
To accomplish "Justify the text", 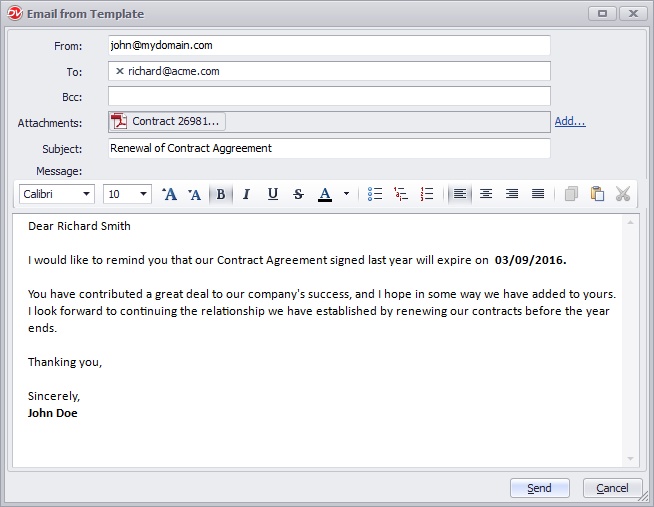I will (538, 194).
